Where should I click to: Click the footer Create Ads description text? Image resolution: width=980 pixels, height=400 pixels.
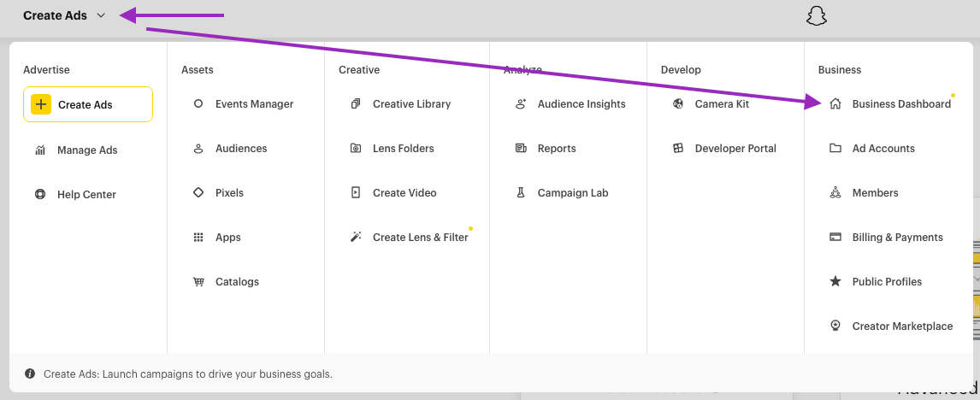point(188,374)
